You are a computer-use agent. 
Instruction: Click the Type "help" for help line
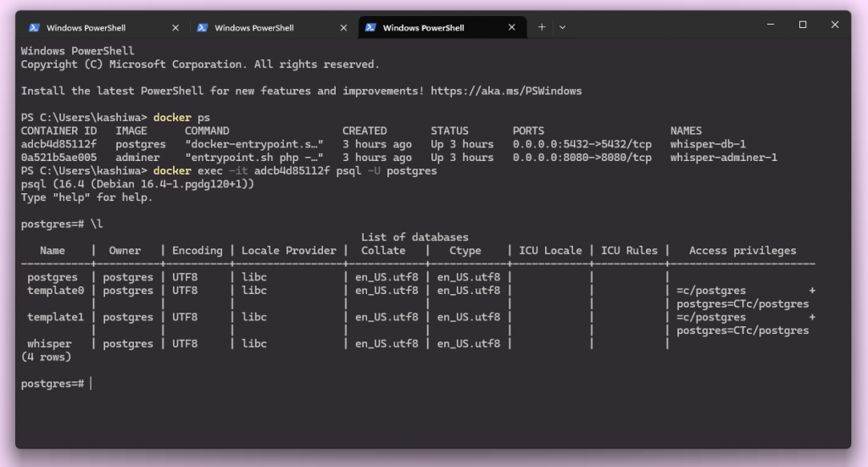pyautogui.click(x=87, y=197)
